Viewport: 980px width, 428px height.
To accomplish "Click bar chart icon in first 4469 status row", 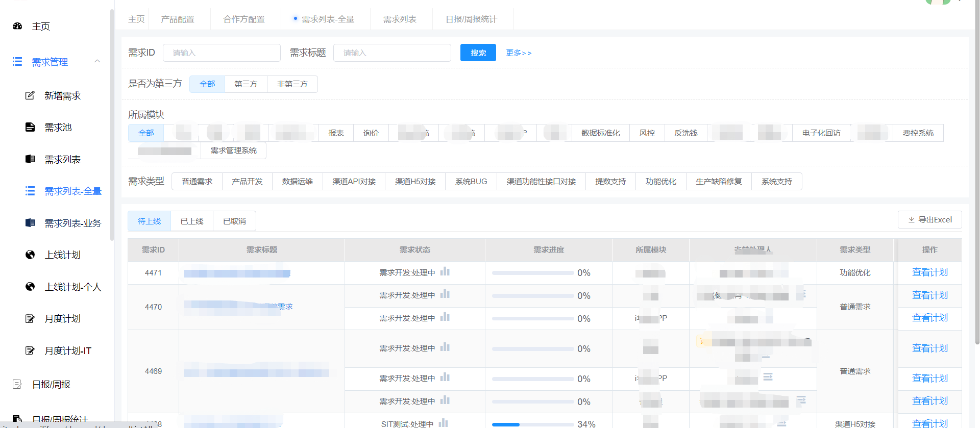I will click(x=445, y=347).
